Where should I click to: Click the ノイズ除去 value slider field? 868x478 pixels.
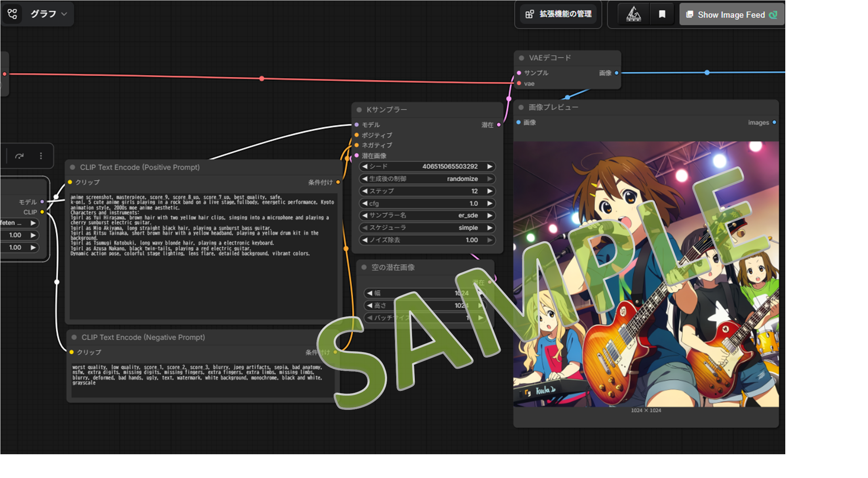pyautogui.click(x=427, y=240)
